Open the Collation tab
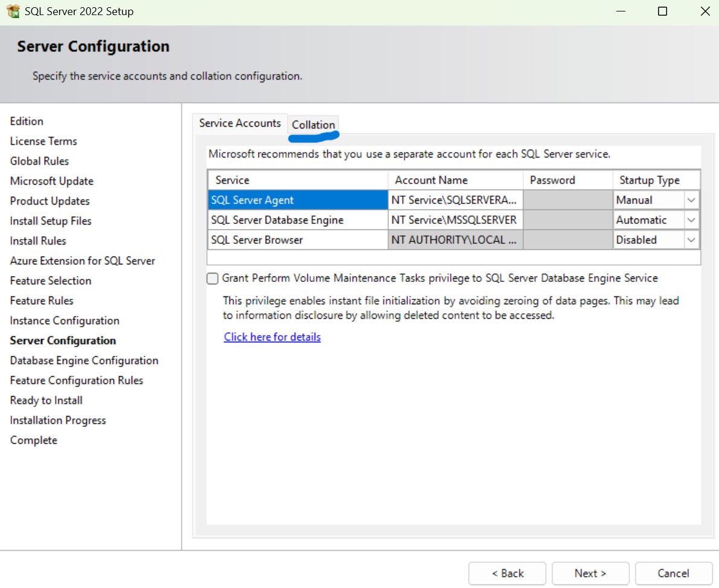Viewport: 719px width, 588px height. click(x=313, y=125)
